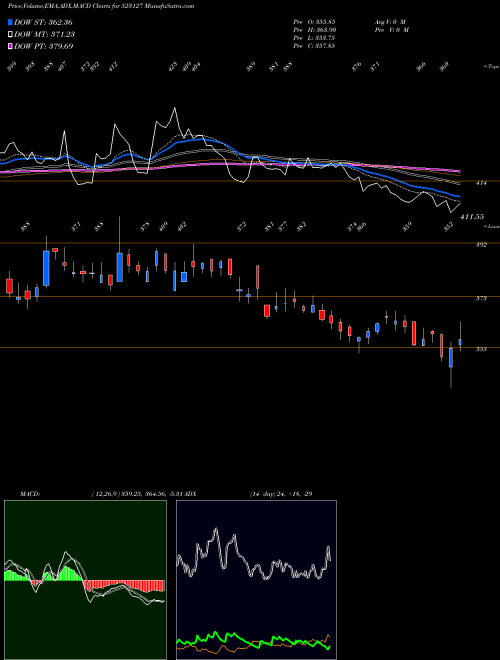The height and width of the screenshot is (660, 500).
Task: Click the ADX label above the panels
Action: [x=190, y=493]
